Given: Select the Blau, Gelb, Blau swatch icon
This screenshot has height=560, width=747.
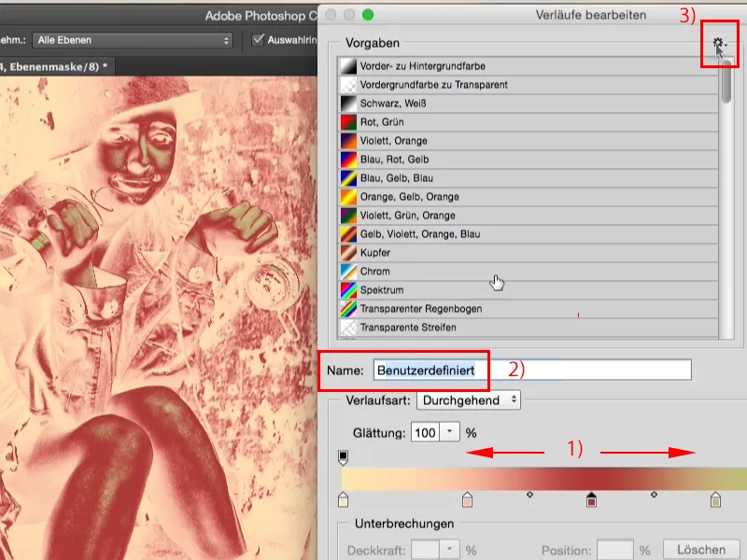Looking at the screenshot, I should click(348, 177).
